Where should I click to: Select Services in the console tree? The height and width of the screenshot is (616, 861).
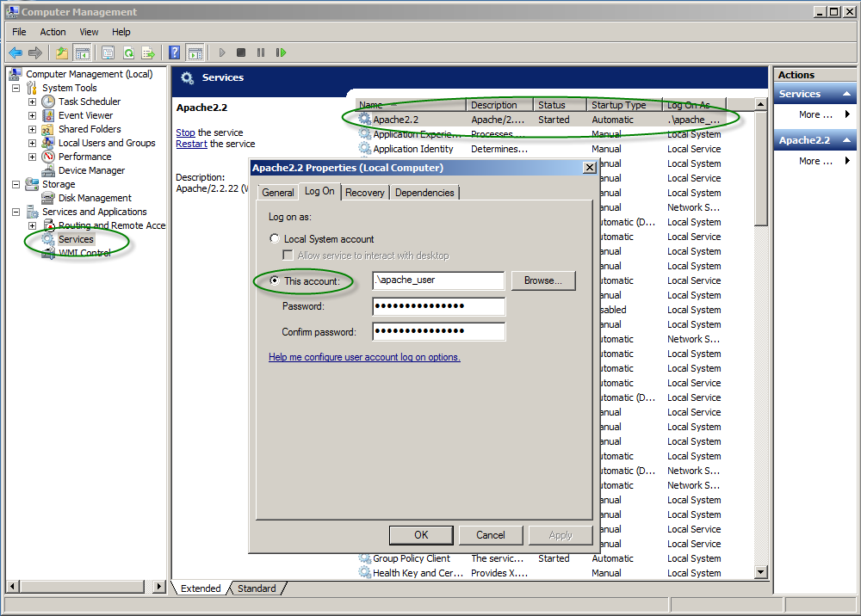click(x=76, y=239)
